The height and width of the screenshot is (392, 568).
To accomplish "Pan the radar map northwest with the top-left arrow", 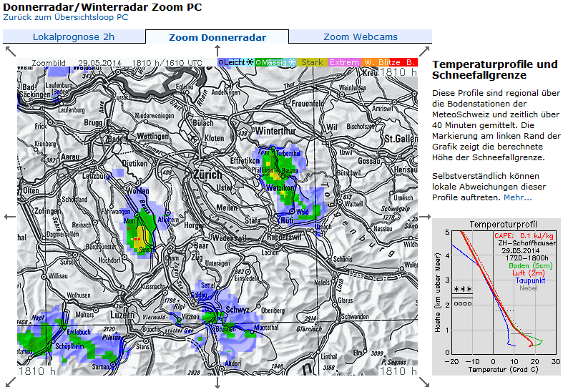I will 11,52.
